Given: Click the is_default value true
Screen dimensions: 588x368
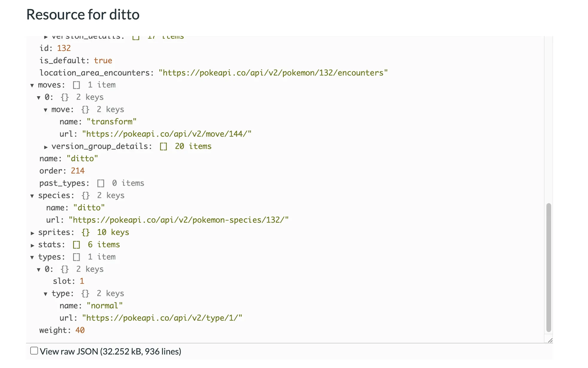Looking at the screenshot, I should 103,61.
